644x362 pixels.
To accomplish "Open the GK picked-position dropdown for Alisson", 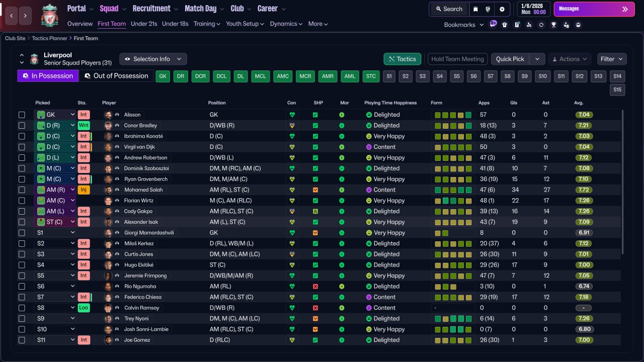I will tap(55, 115).
